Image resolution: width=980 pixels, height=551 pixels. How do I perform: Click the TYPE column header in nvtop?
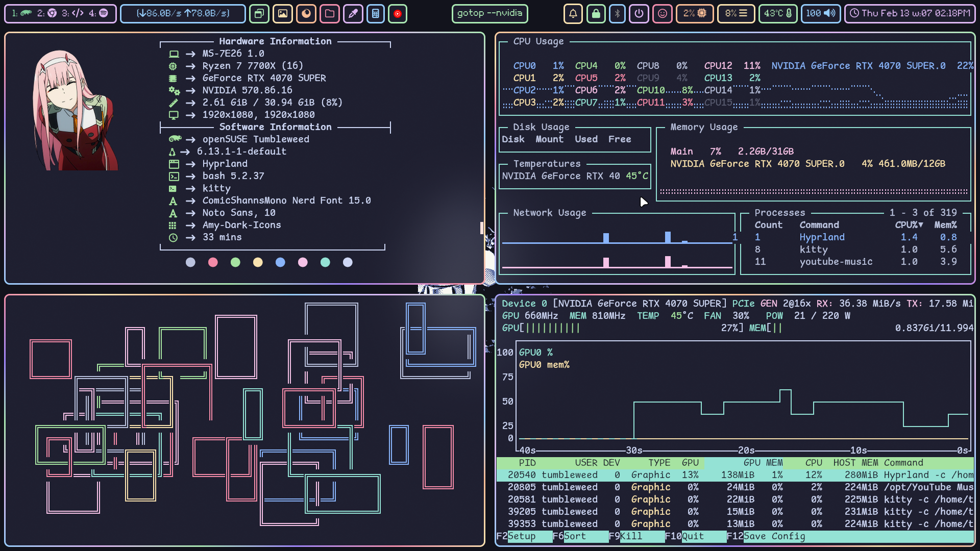click(x=659, y=463)
